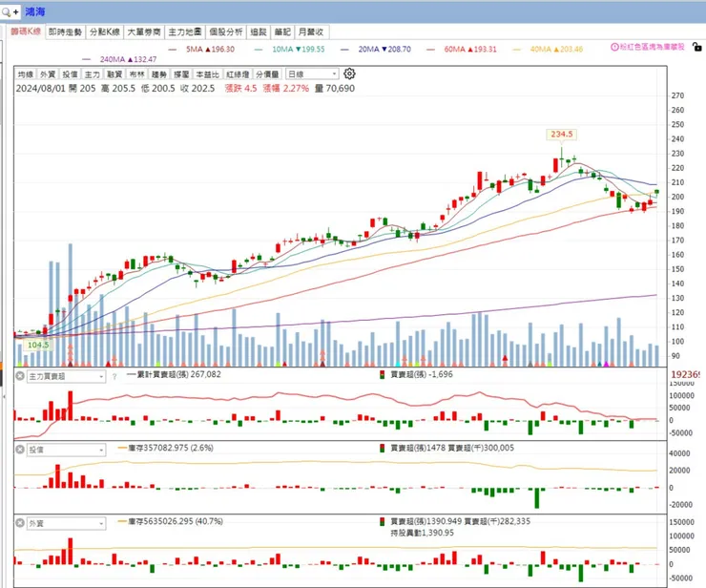
Task: Toggle the 紅綠燈 overlay button
Action: [238, 74]
